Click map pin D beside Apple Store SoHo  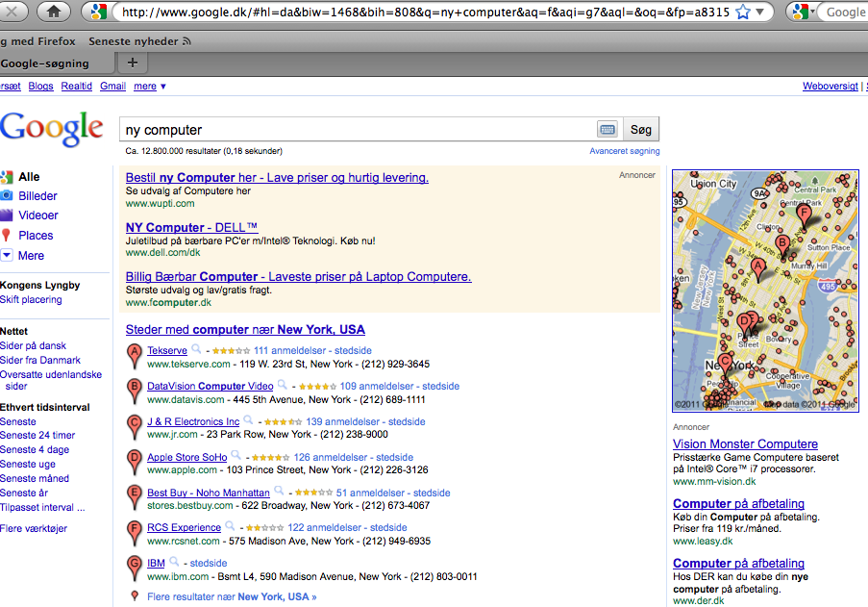pos(134,462)
